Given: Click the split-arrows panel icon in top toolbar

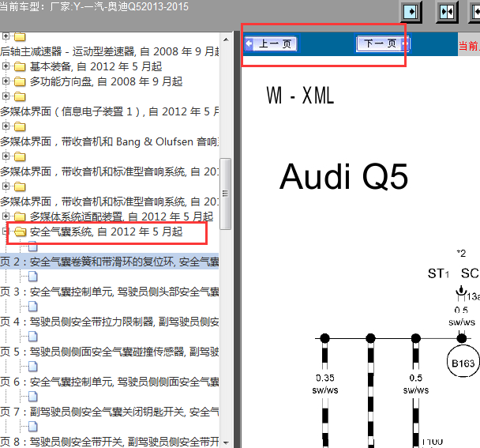Looking at the screenshot, I should tap(447, 12).
